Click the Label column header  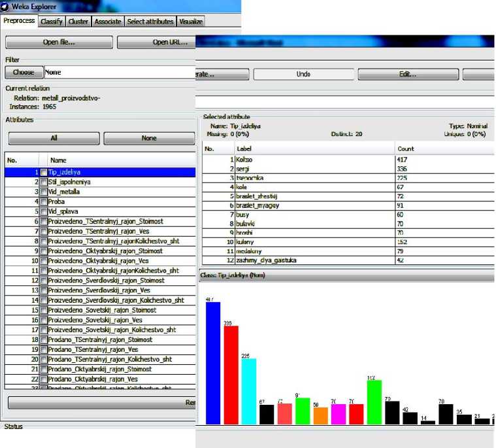tap(315, 149)
